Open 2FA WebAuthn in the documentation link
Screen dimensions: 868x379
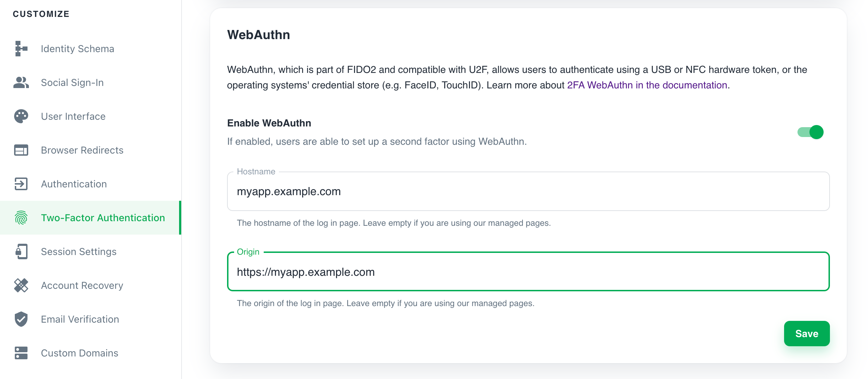647,85
